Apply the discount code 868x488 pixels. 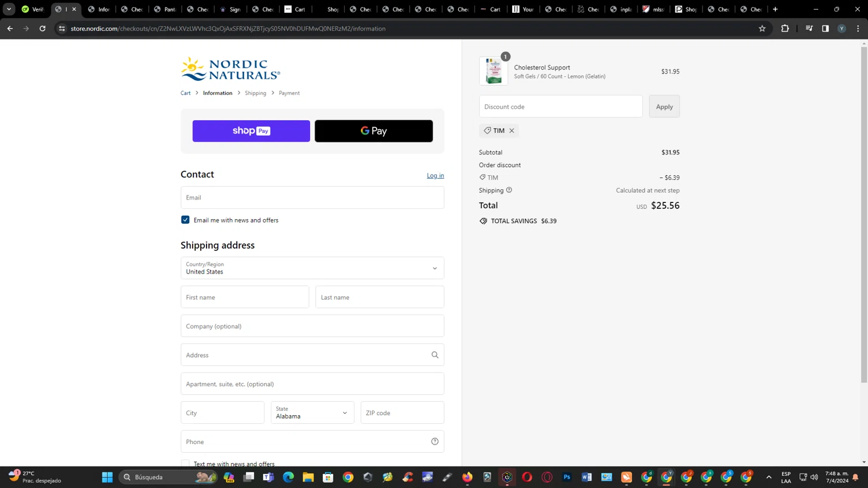pyautogui.click(x=664, y=106)
